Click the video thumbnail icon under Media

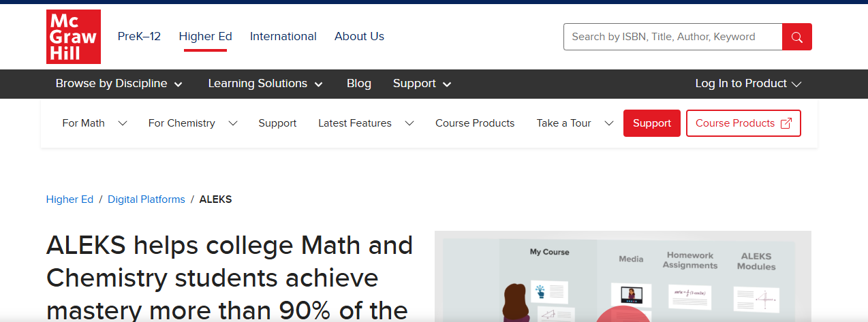click(632, 295)
